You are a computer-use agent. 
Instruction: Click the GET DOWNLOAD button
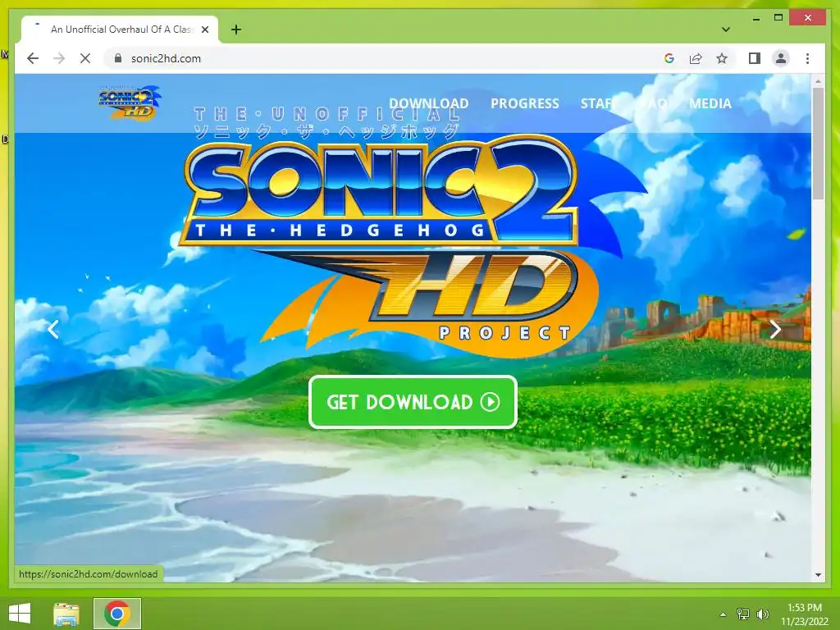point(413,402)
